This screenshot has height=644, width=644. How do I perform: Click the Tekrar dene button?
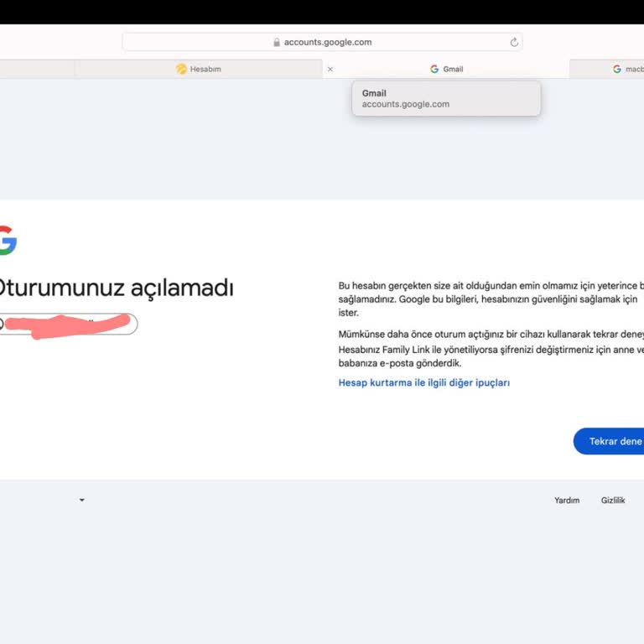[609, 441]
